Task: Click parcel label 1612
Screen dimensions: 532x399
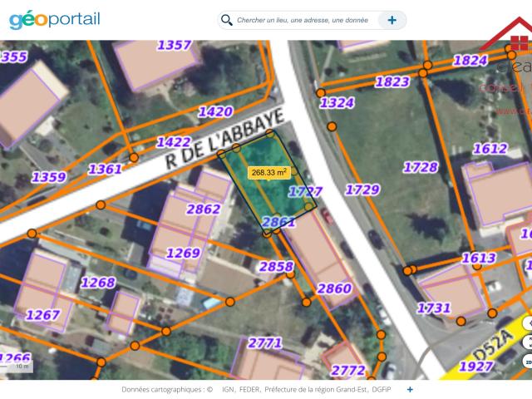Action: (490, 149)
